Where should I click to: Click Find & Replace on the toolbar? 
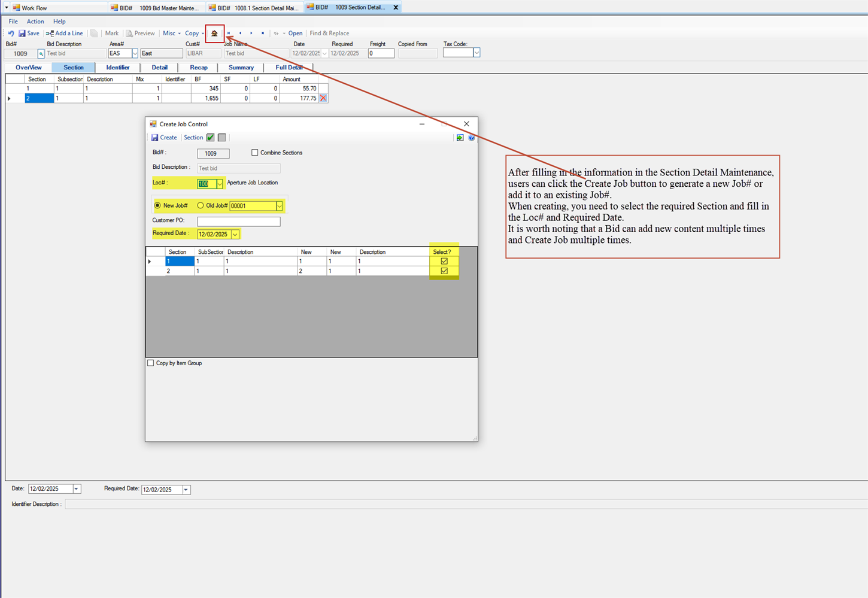(329, 33)
